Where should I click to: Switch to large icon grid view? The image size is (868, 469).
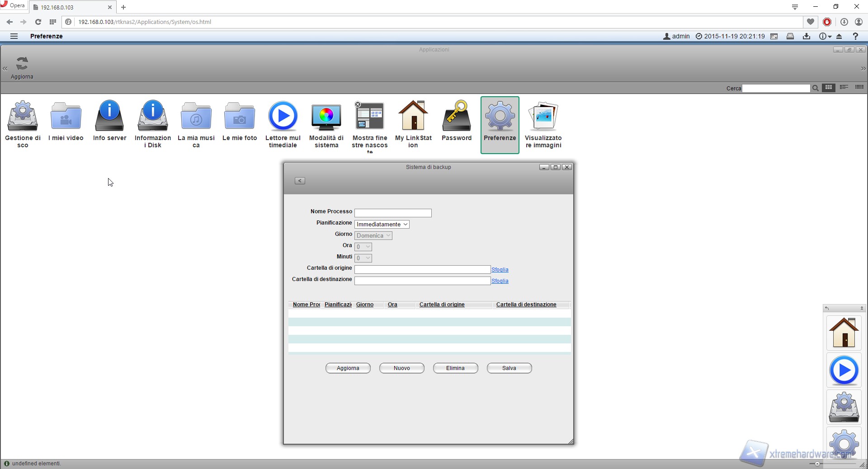829,88
